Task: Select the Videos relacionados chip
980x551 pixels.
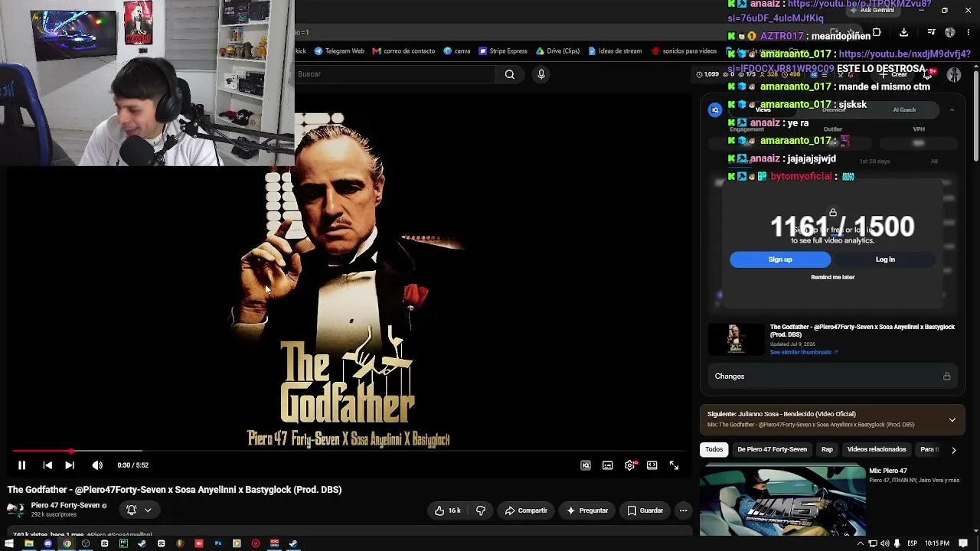Action: point(877,449)
